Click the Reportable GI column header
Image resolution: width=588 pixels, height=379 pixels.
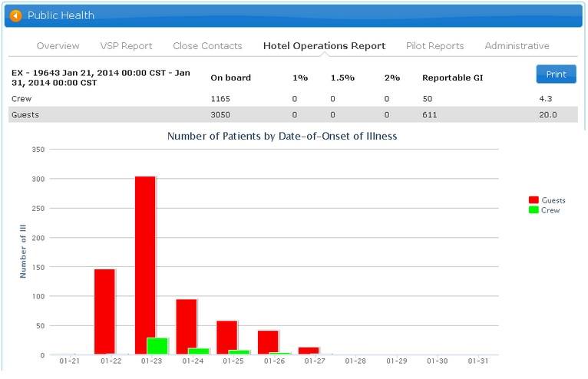pyautogui.click(x=452, y=78)
